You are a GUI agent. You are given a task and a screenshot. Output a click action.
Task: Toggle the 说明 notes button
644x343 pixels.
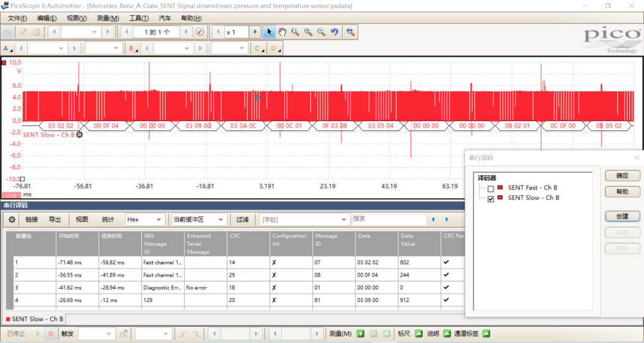click(x=447, y=334)
